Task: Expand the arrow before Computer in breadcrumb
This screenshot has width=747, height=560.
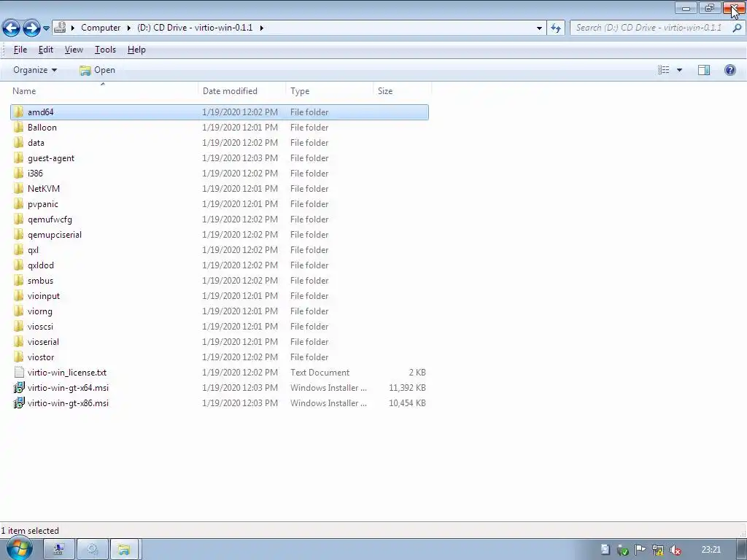Action: (73, 28)
